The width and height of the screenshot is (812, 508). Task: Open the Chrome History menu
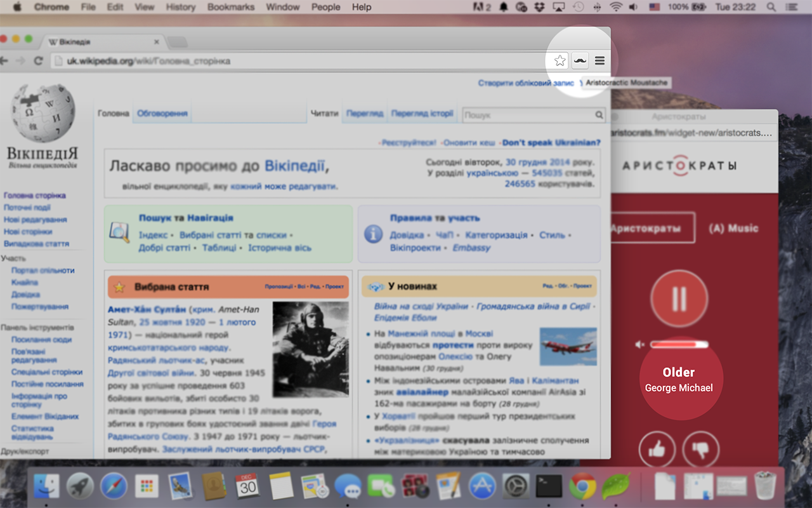coord(180,7)
